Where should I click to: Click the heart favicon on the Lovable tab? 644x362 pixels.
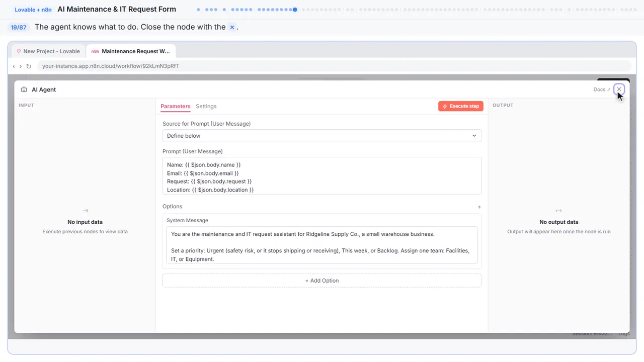pyautogui.click(x=19, y=51)
